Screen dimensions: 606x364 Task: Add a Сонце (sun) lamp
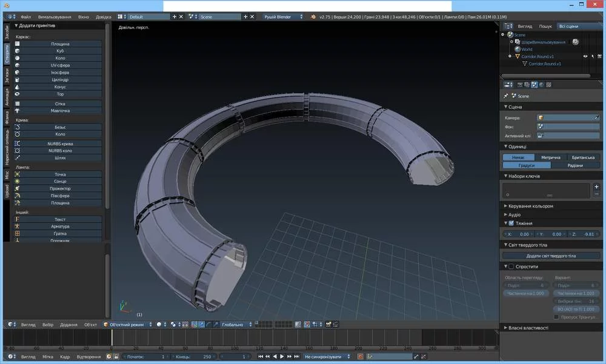(x=59, y=182)
